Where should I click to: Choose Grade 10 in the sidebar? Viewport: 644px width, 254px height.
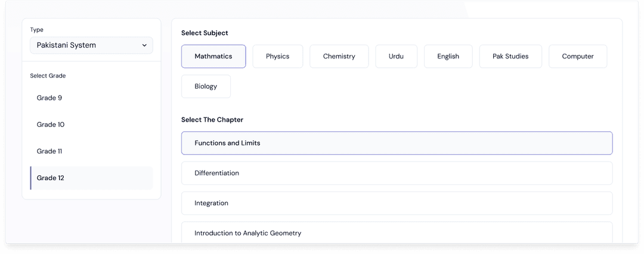(91, 125)
